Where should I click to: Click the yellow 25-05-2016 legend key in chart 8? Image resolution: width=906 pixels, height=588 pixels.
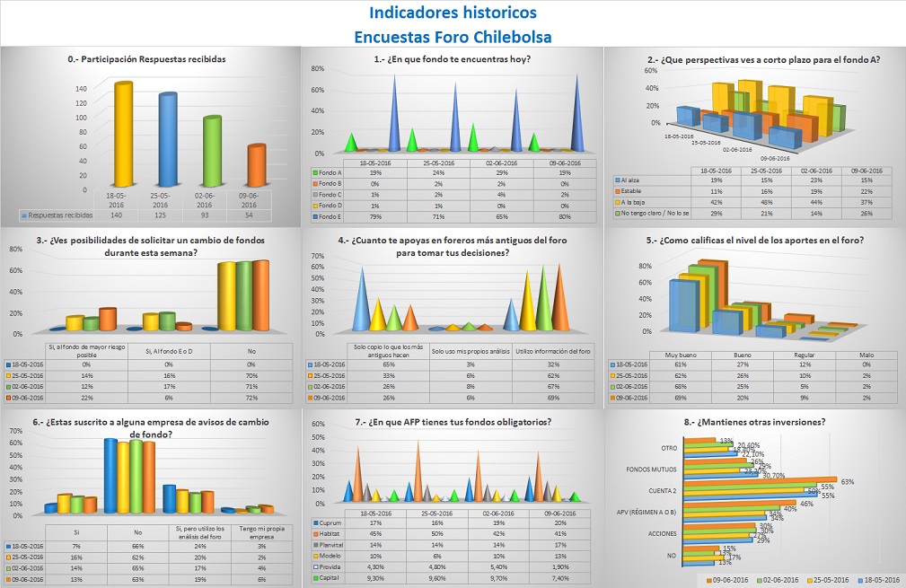811,580
